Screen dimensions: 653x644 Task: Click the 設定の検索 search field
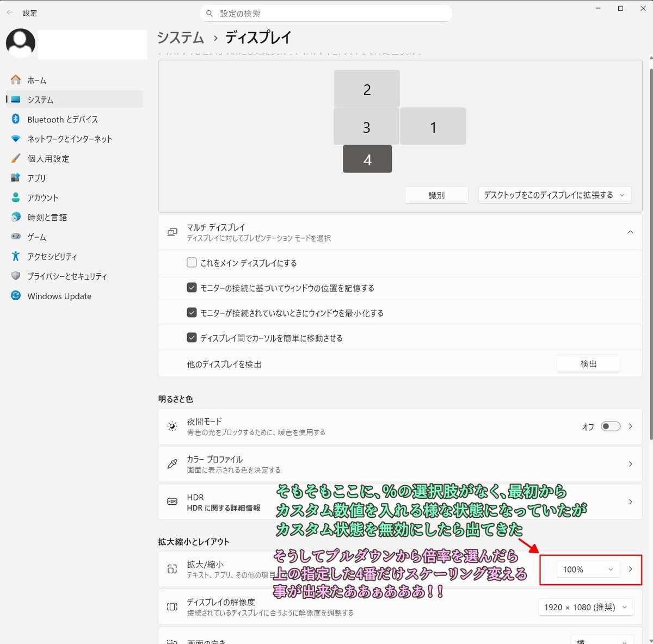click(326, 14)
